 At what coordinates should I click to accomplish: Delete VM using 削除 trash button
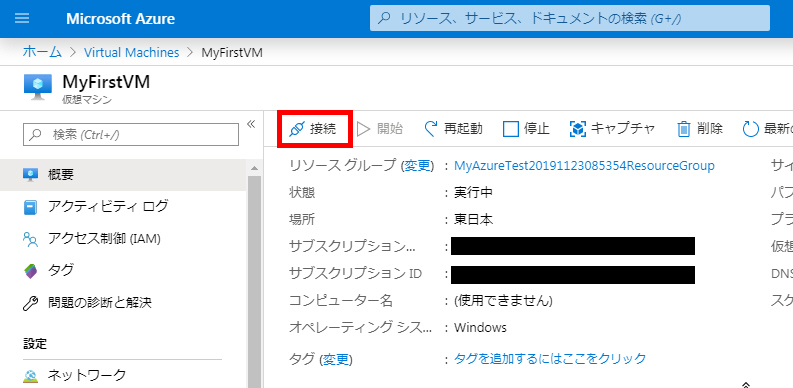[700, 129]
